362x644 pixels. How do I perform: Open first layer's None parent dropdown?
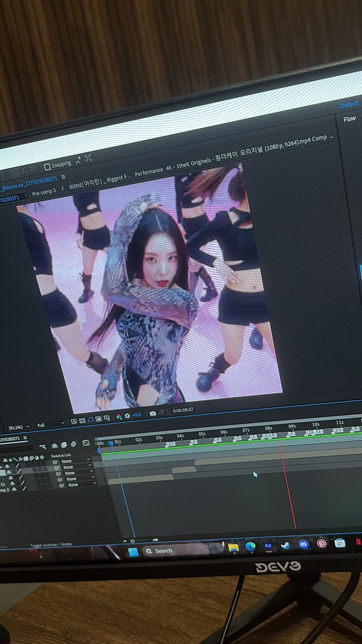[x=76, y=461]
